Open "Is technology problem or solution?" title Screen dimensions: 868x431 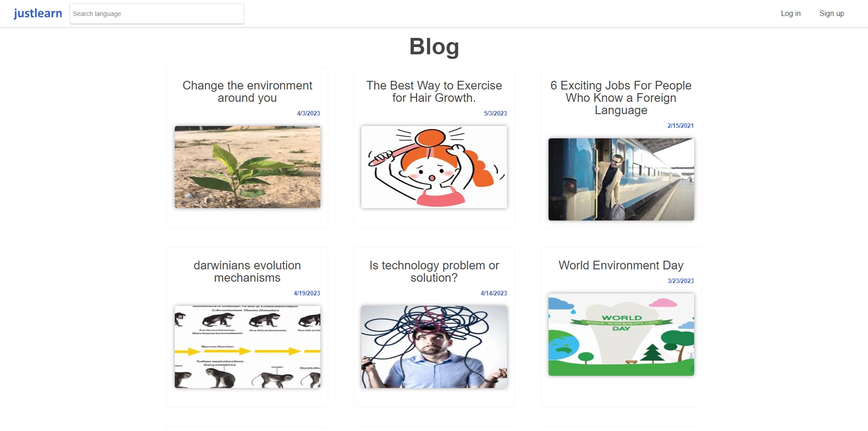tap(434, 272)
